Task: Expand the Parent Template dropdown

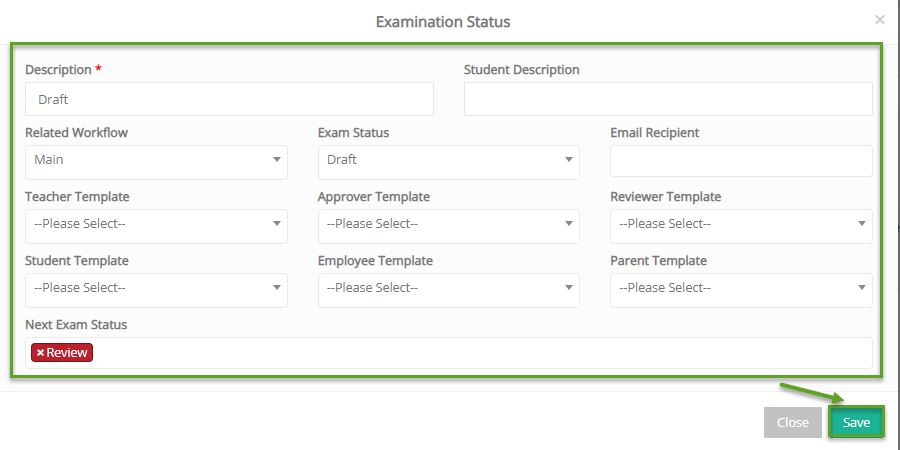Action: (x=741, y=290)
